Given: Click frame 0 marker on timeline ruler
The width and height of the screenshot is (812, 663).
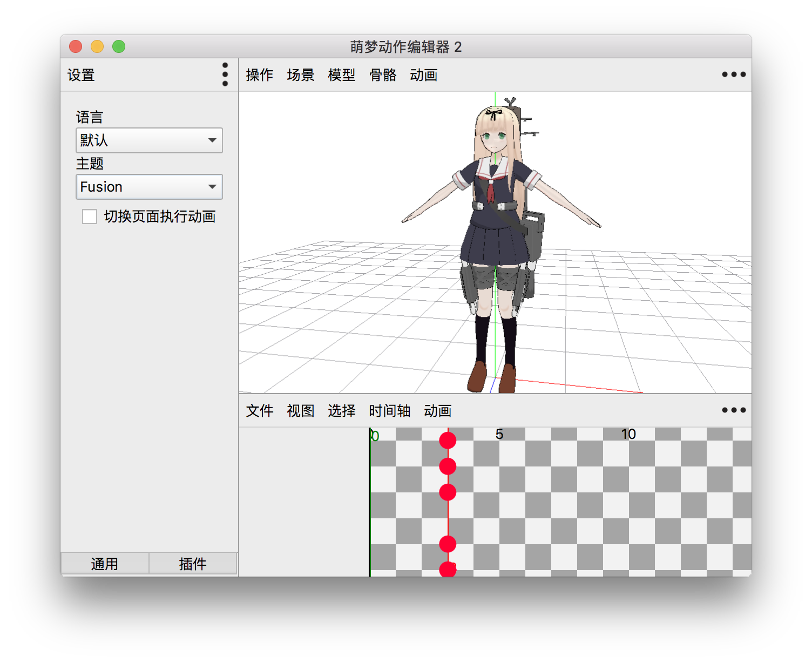Looking at the screenshot, I should [x=375, y=435].
